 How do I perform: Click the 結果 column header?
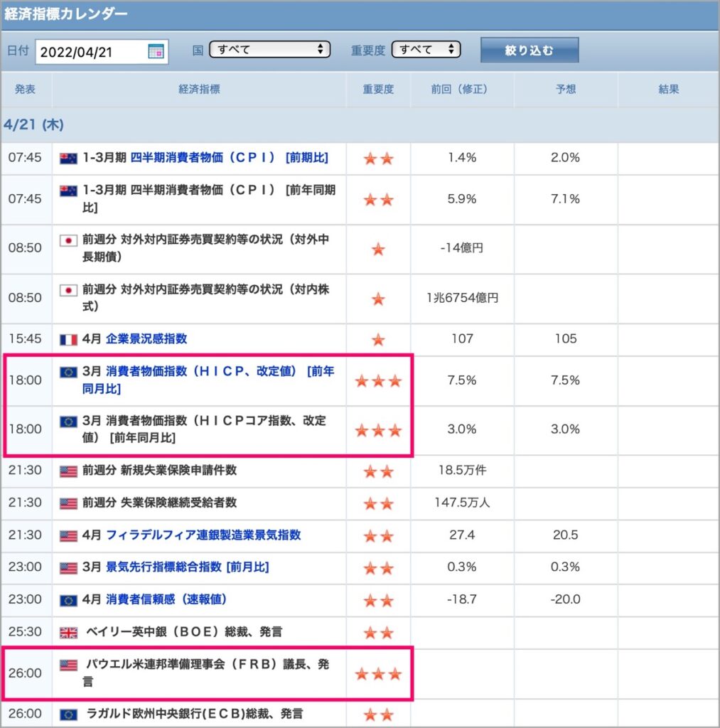669,89
